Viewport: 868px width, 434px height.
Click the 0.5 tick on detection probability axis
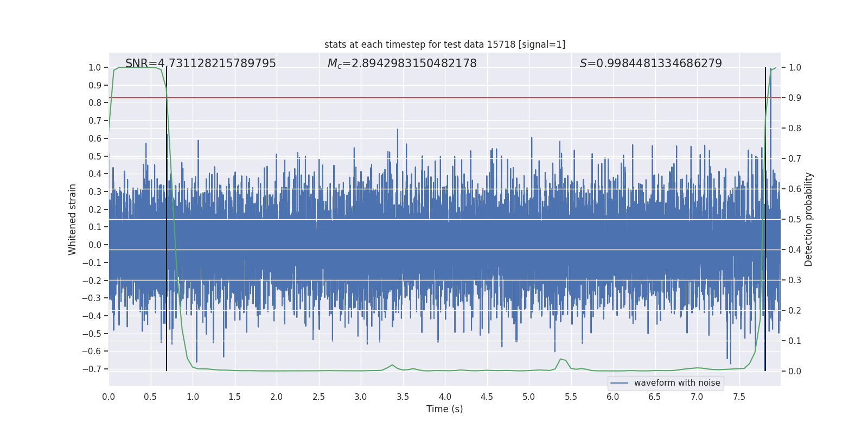(795, 220)
